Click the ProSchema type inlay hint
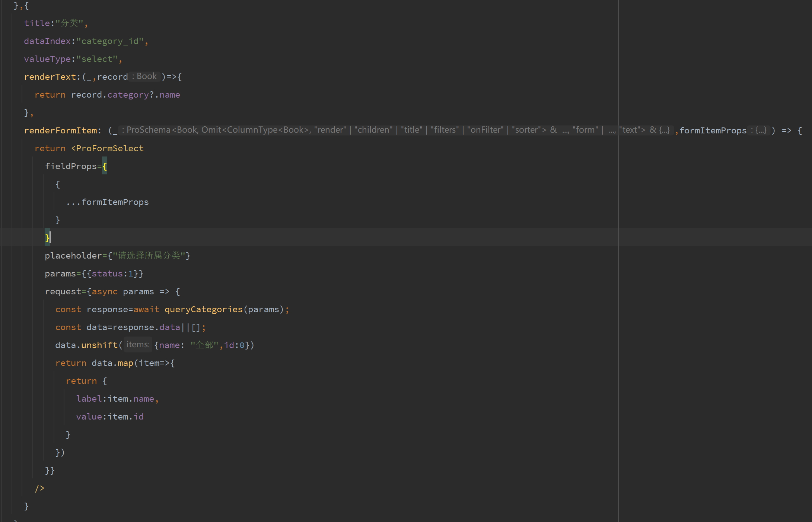 (148, 130)
